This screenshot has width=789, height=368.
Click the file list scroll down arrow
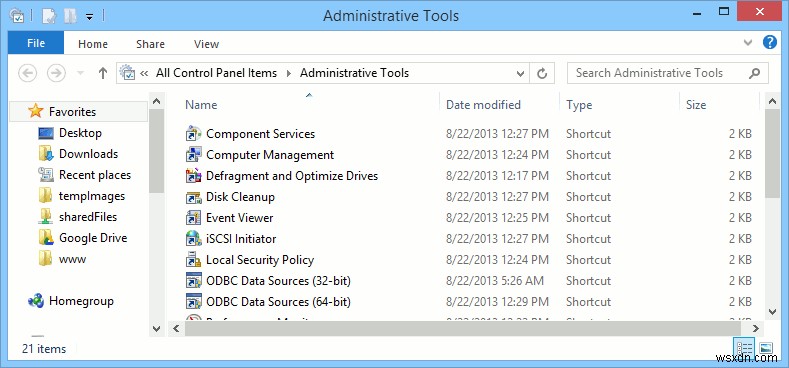point(773,312)
